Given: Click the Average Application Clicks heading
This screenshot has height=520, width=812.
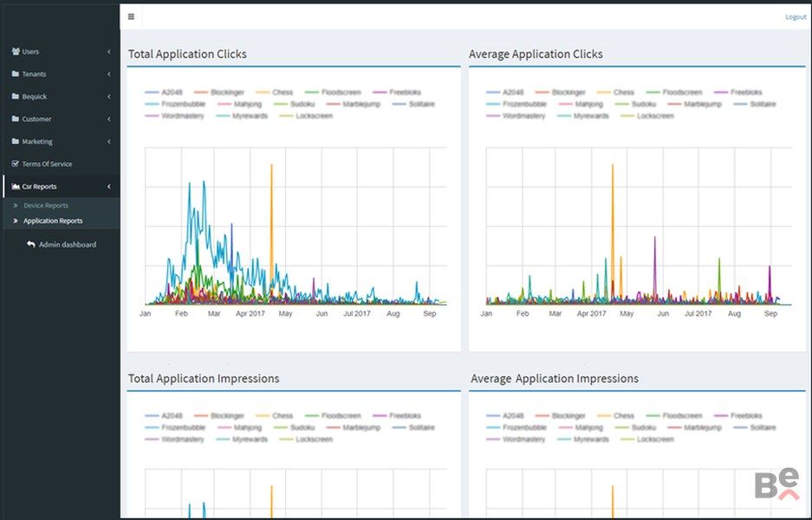Looking at the screenshot, I should coord(536,54).
